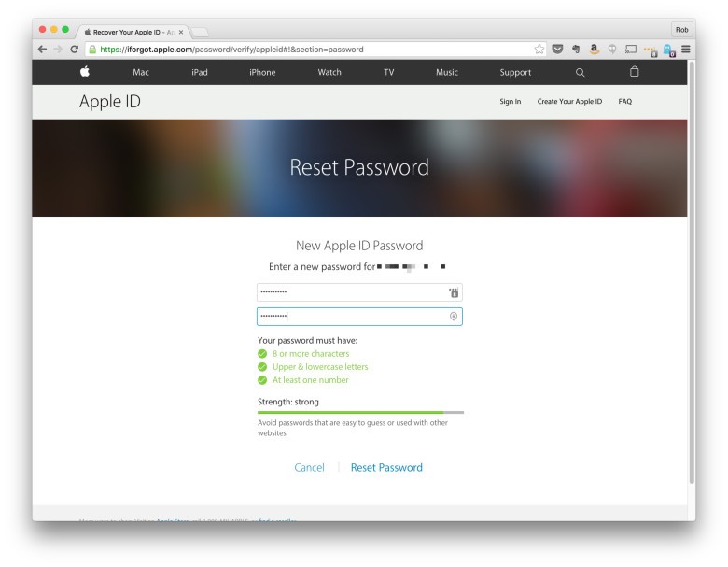Click the Cancel link
The width and height of the screenshot is (728, 567).
point(309,467)
